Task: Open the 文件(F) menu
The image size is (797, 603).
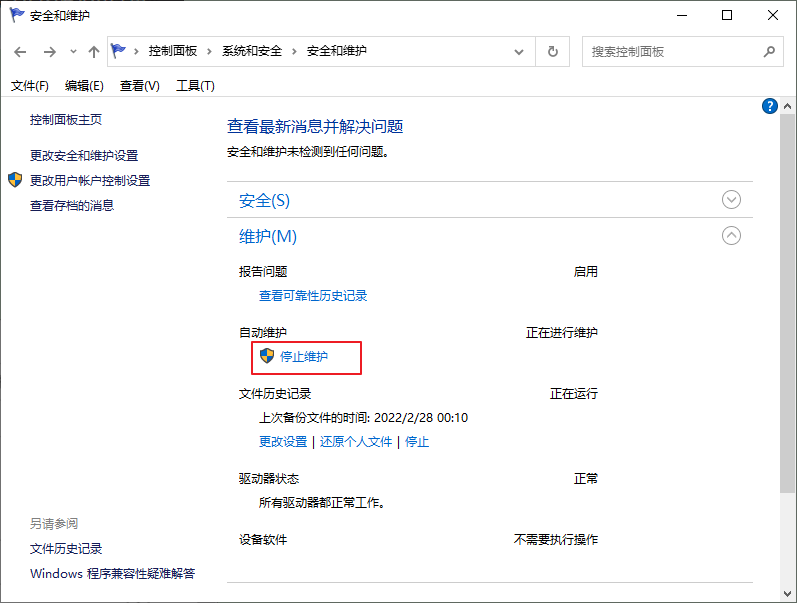Action: pos(29,86)
